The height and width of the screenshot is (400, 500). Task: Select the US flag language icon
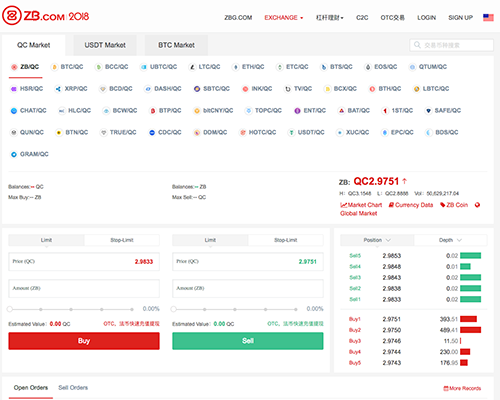coord(488,17)
